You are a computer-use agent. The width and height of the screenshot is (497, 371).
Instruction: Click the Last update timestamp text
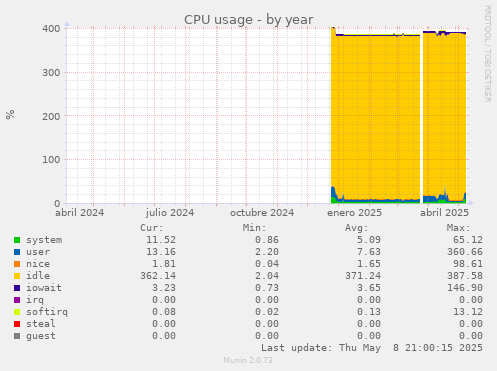click(372, 348)
